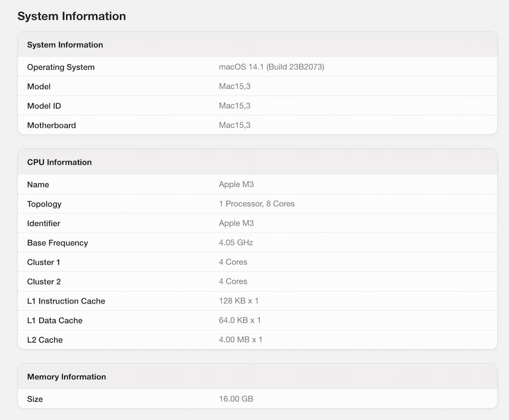Click the 'Identifier' row label

pos(43,223)
